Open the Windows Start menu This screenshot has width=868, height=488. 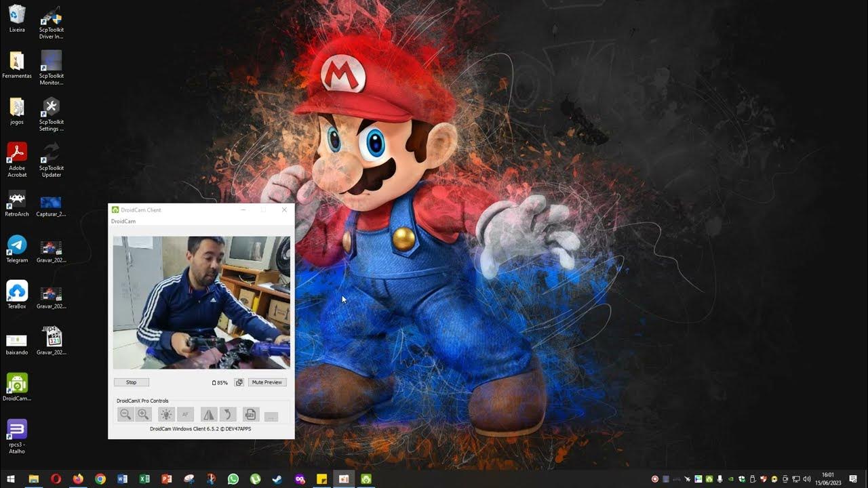[x=11, y=479]
